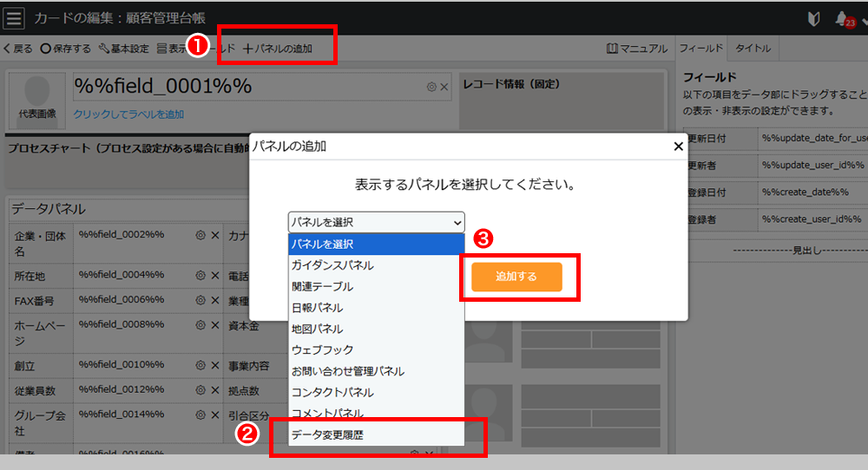Click %%update_user_id%% field item
The image size is (868, 470).
click(813, 166)
